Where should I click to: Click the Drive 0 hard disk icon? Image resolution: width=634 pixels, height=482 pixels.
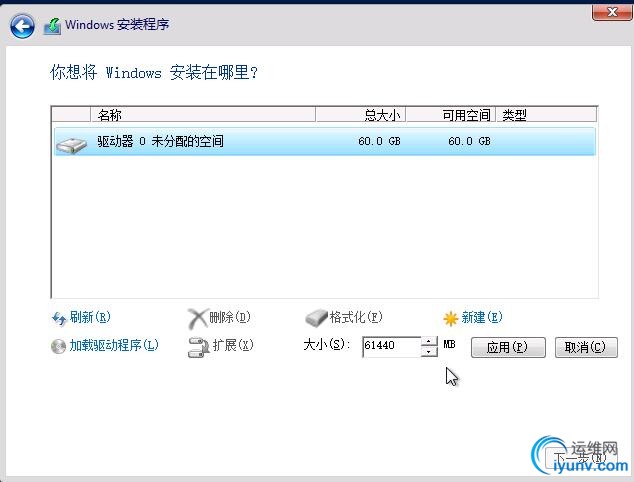pyautogui.click(x=72, y=146)
